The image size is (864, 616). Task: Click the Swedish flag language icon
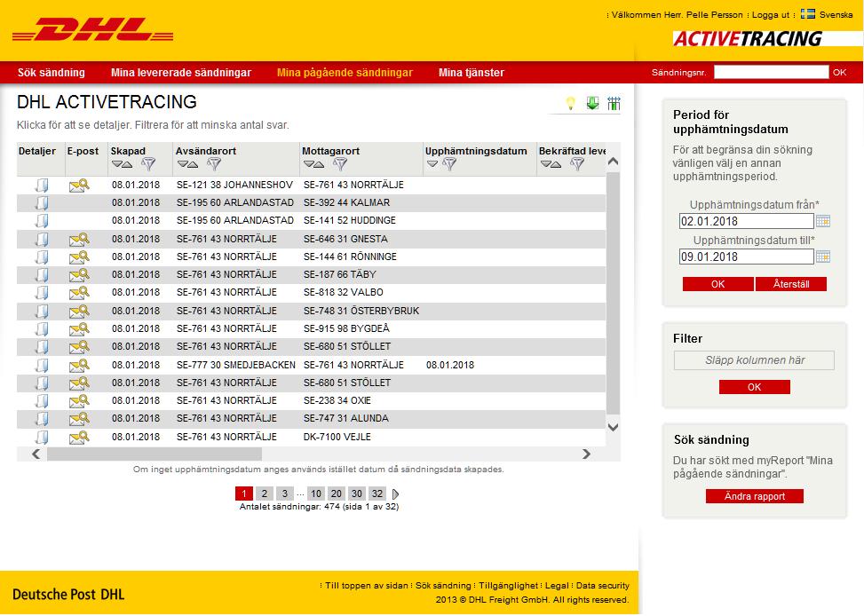click(807, 14)
